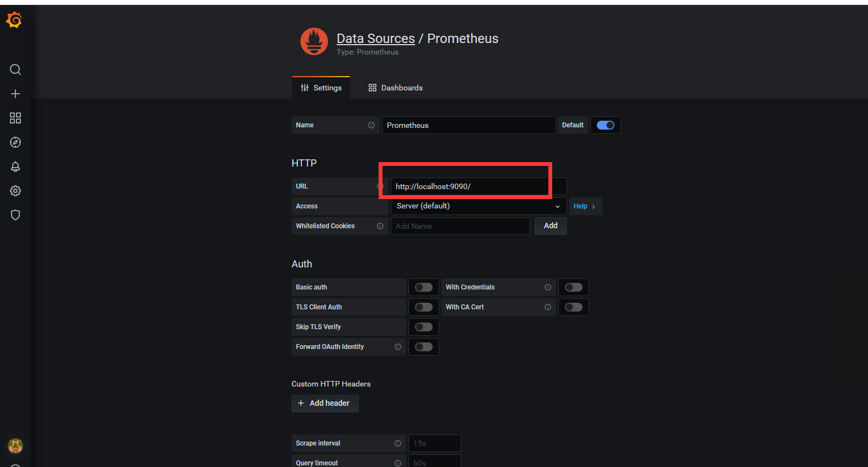The height and width of the screenshot is (467, 868).
Task: Open the user avatar at sidebar bottom
Action: 15,445
